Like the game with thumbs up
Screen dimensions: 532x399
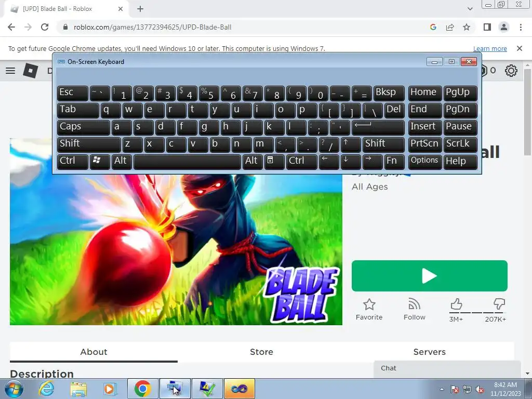[456, 304]
